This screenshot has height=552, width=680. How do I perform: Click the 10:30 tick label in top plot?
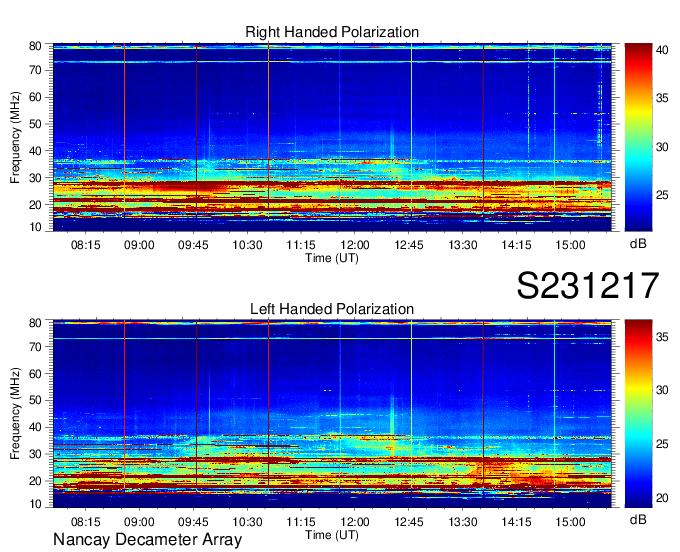pyautogui.click(x=247, y=245)
